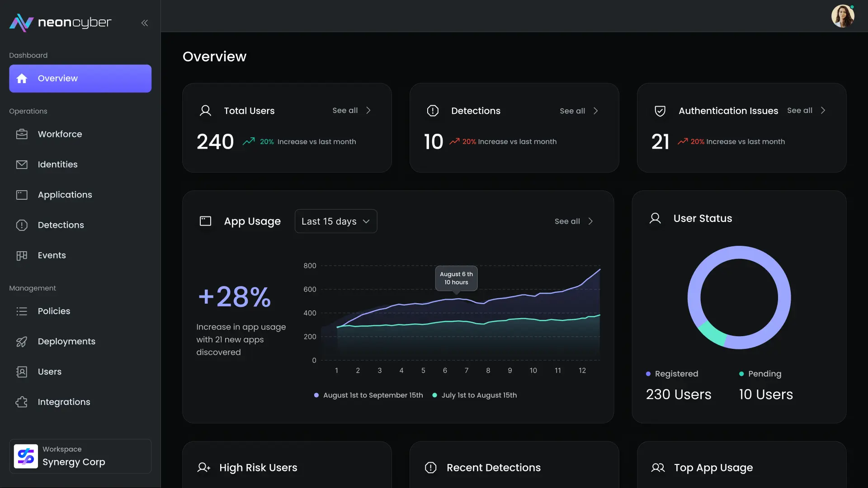Select Overview in the sidebar
This screenshot has width=868, height=488.
tap(80, 79)
